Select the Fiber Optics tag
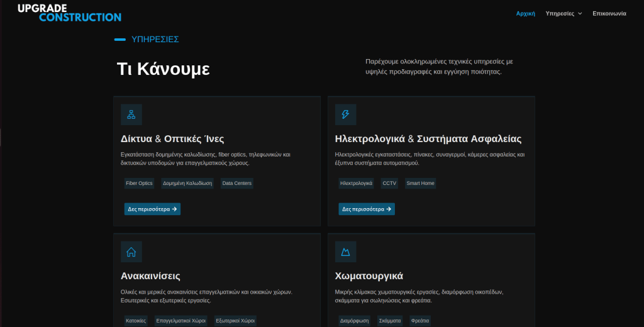Screen dimensions: 644x327 point(139,184)
